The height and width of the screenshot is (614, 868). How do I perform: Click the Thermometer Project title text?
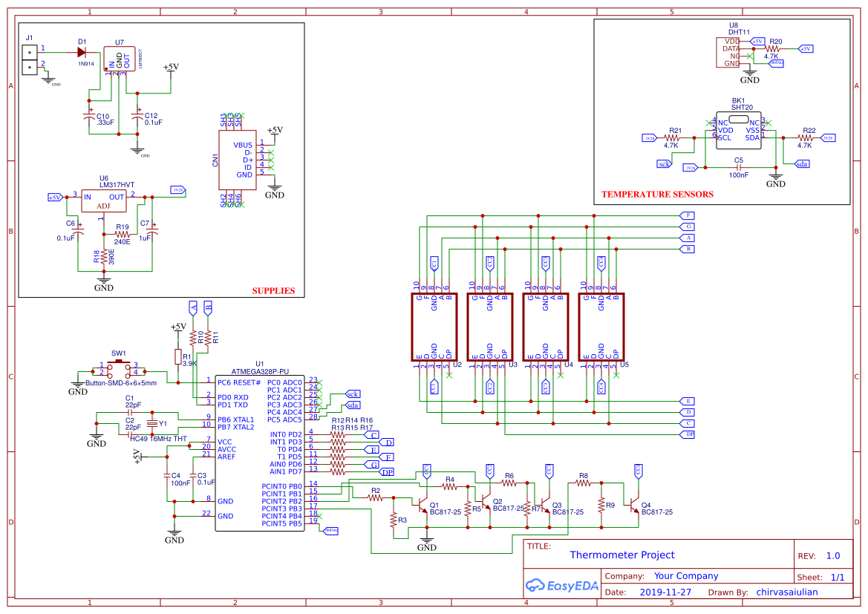pos(623,555)
